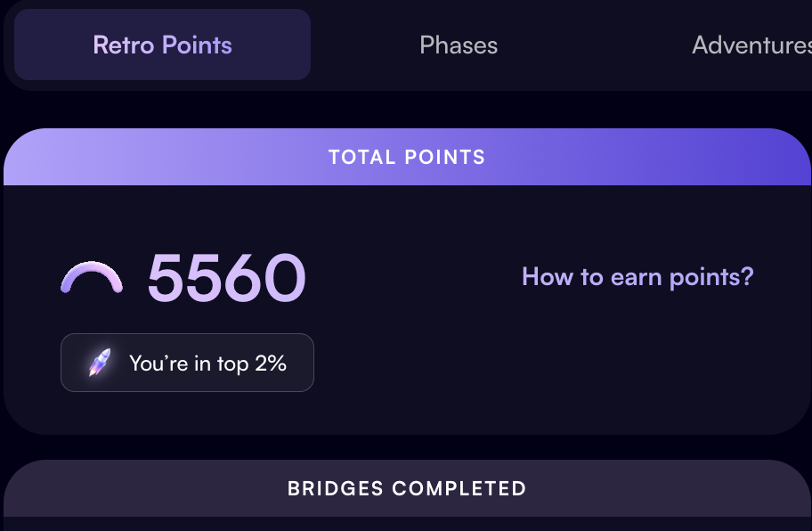
Task: Click the tab bar between Phases and Adventures
Action: (x=595, y=45)
